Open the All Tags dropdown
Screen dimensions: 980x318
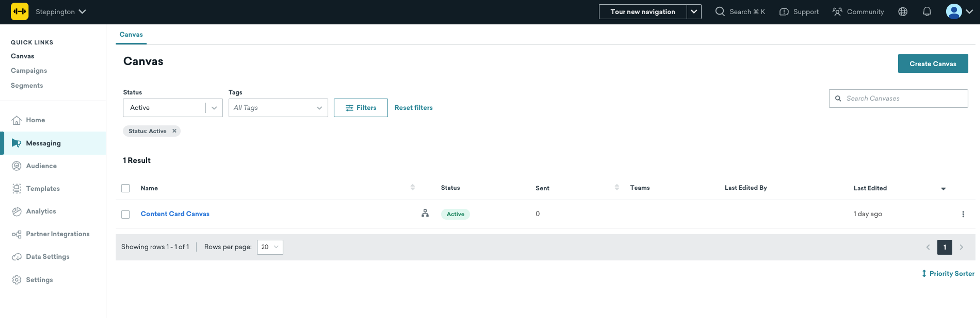pyautogui.click(x=278, y=108)
